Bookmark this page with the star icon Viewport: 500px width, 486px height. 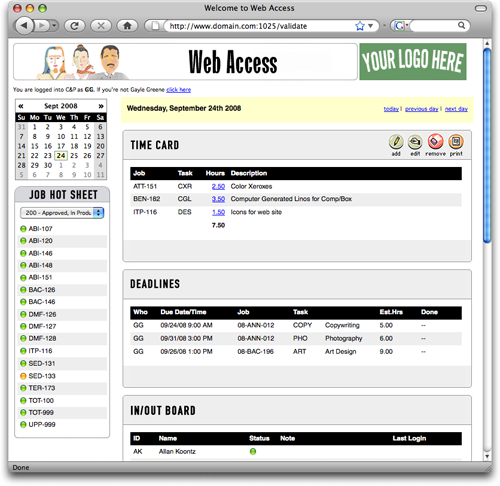click(x=360, y=26)
